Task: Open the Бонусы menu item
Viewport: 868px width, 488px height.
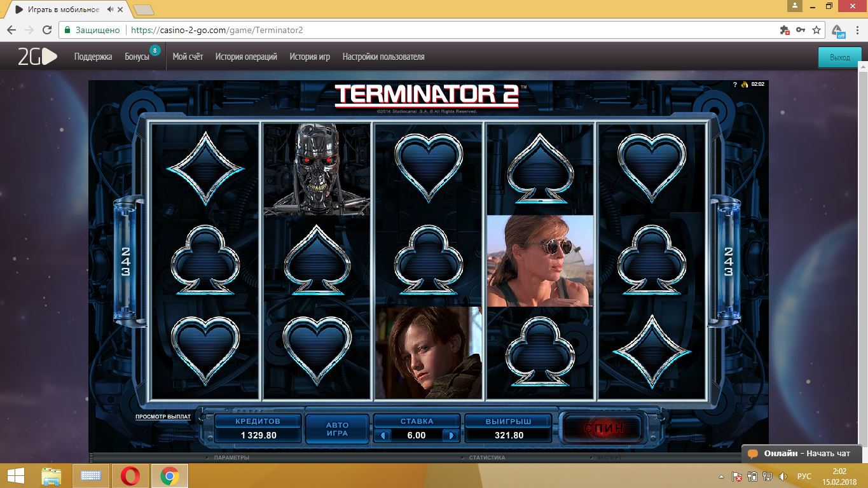Action: tap(137, 57)
